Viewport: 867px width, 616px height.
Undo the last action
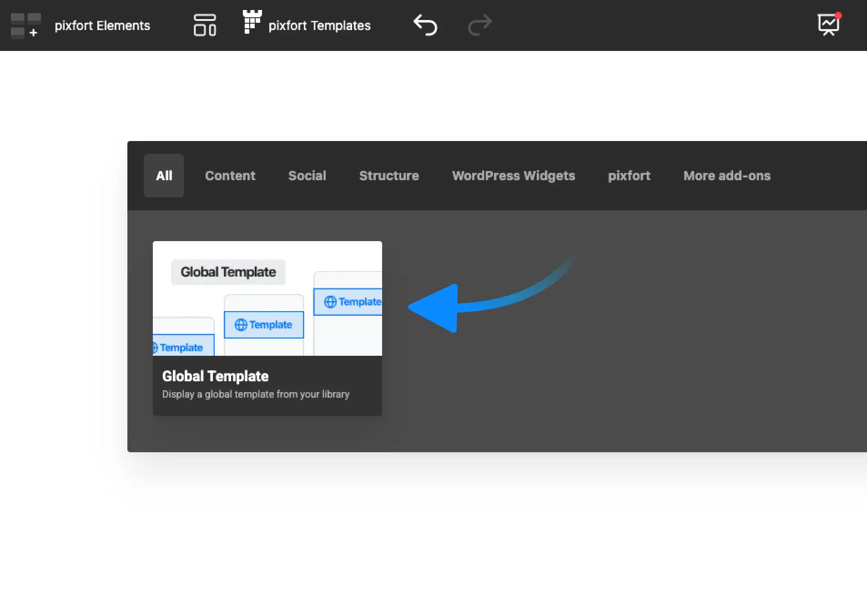click(x=425, y=25)
